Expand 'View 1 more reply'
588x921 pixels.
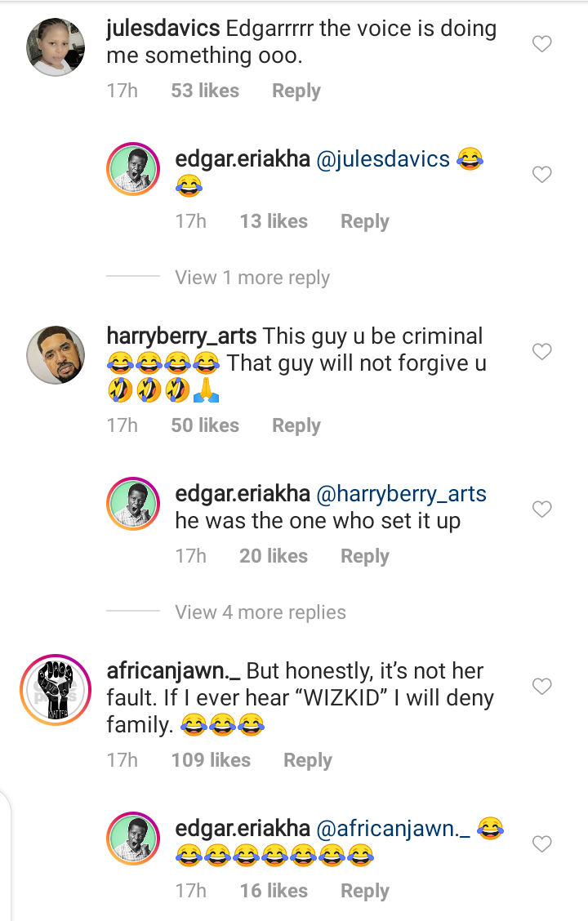[x=252, y=278]
